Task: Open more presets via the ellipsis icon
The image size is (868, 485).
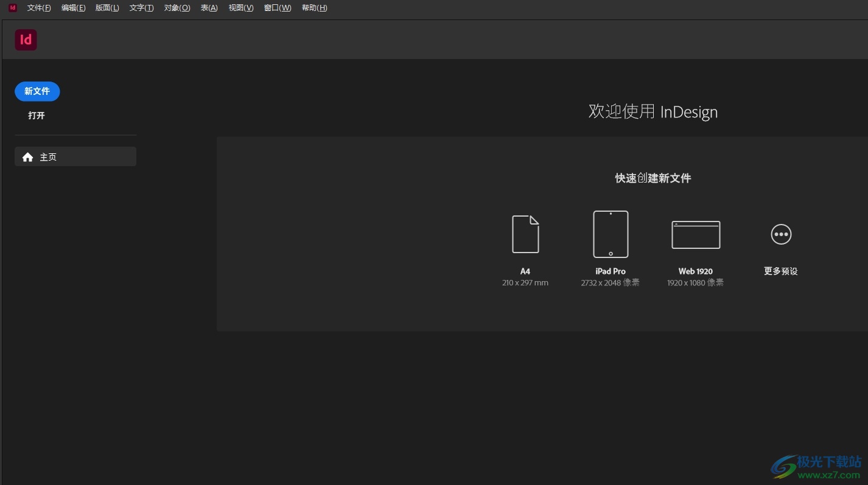Action: point(781,234)
